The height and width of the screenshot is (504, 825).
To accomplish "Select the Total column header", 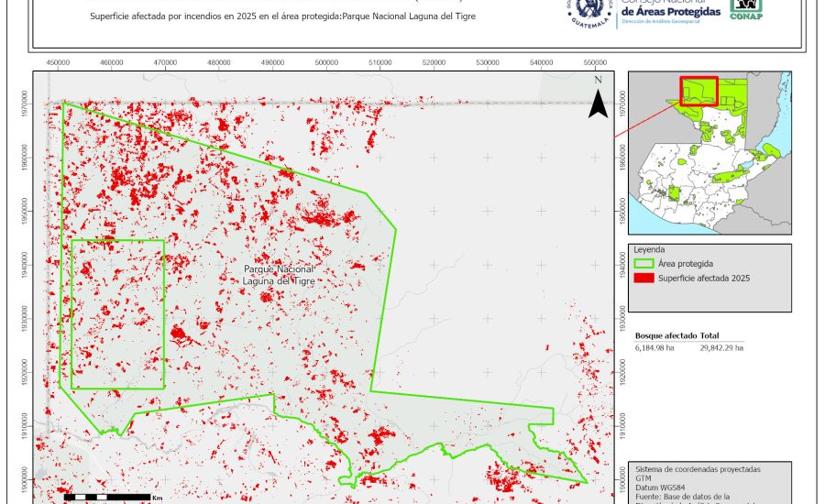I will point(709,336).
